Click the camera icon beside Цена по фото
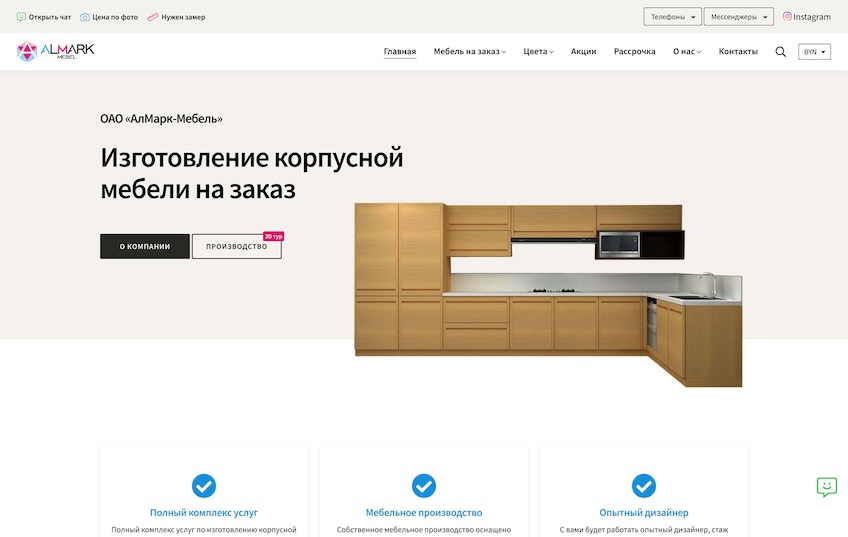Image resolution: width=848 pixels, height=537 pixels. [x=85, y=17]
